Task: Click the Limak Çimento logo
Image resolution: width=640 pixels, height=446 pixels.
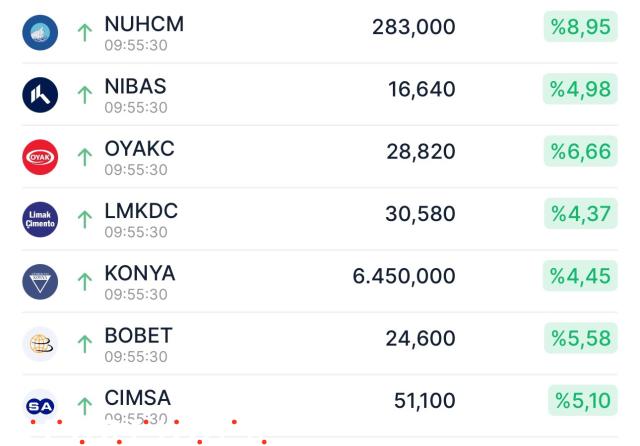Action: [x=40, y=220]
